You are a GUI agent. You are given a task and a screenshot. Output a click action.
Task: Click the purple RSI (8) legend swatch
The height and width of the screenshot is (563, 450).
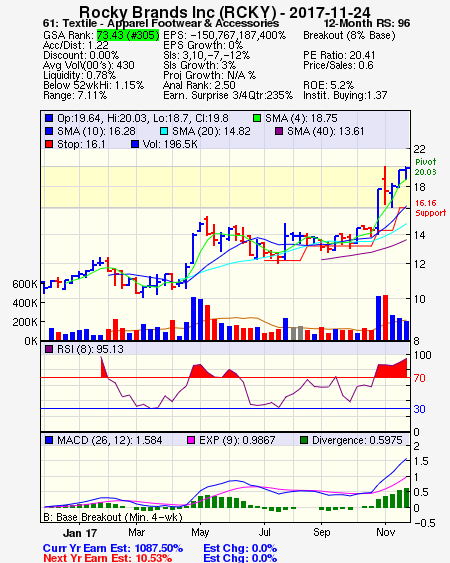coord(49,349)
